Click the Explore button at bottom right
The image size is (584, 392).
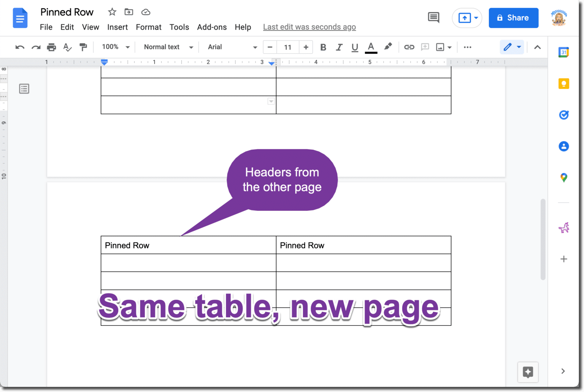coord(528,372)
